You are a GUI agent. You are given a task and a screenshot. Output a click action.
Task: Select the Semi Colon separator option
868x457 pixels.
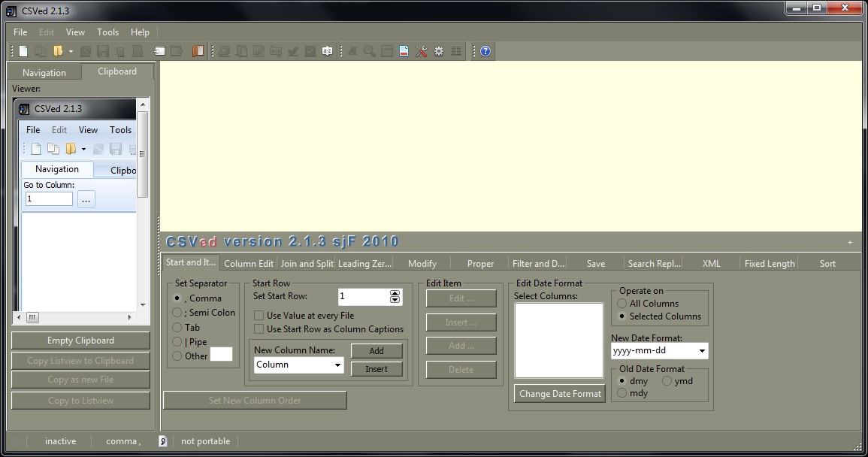point(177,313)
